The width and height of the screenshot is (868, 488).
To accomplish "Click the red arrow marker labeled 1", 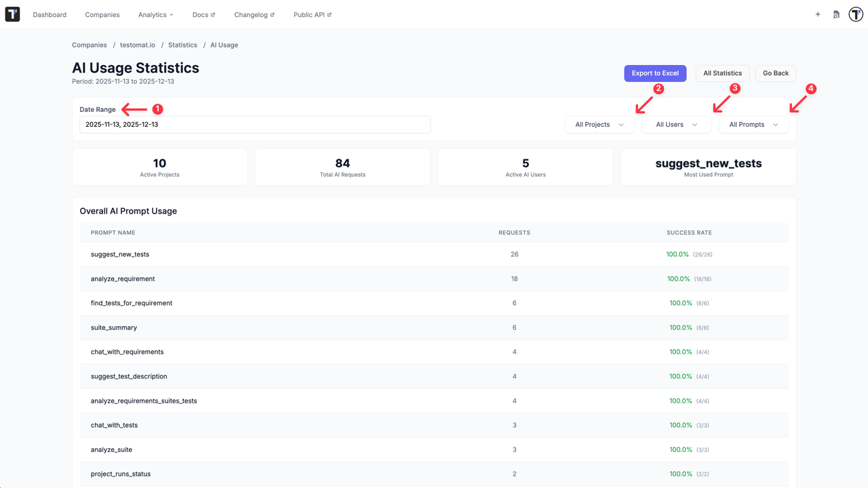I will point(157,108).
